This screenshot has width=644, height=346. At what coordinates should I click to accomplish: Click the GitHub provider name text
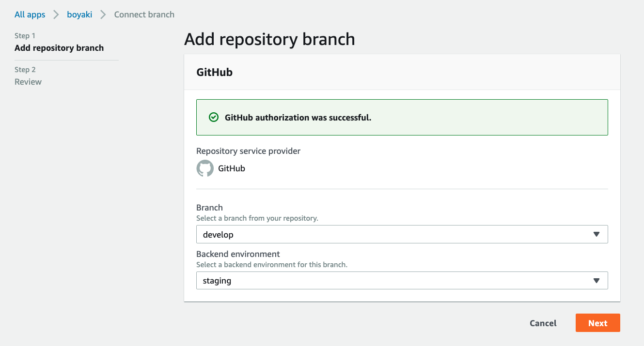[232, 168]
